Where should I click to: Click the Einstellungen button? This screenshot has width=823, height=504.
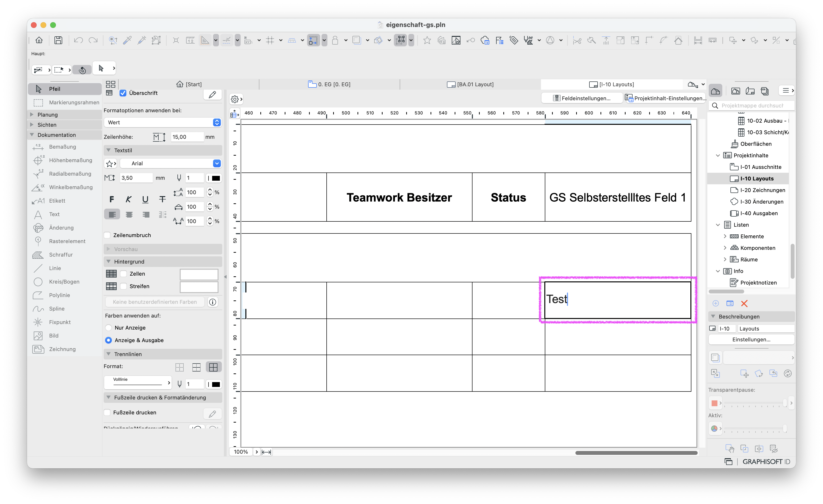click(751, 339)
